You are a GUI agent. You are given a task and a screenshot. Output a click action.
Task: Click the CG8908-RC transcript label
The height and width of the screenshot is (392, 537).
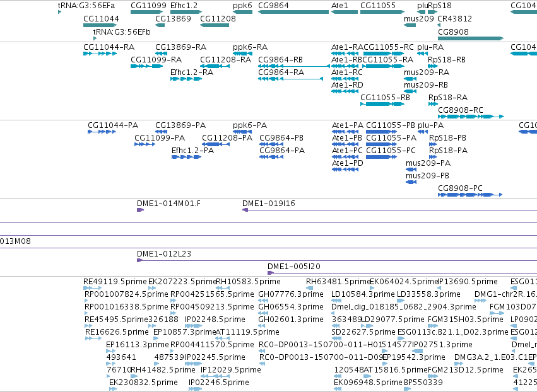[x=460, y=110]
